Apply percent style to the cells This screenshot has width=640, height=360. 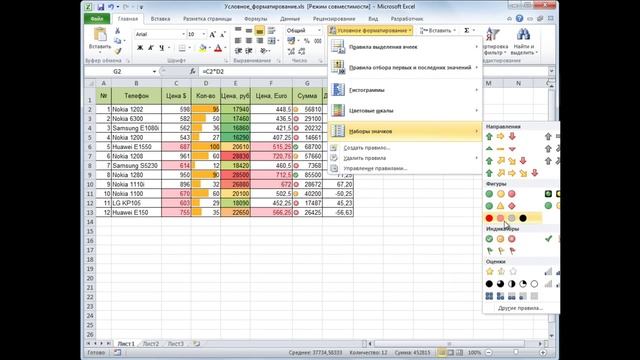pos(307,41)
